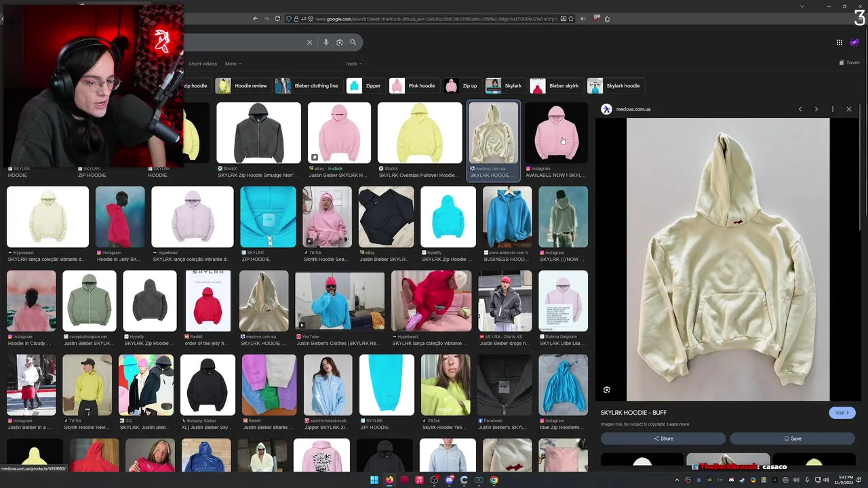Open Discord from the taskbar
The image size is (868, 488).
pyautogui.click(x=449, y=480)
